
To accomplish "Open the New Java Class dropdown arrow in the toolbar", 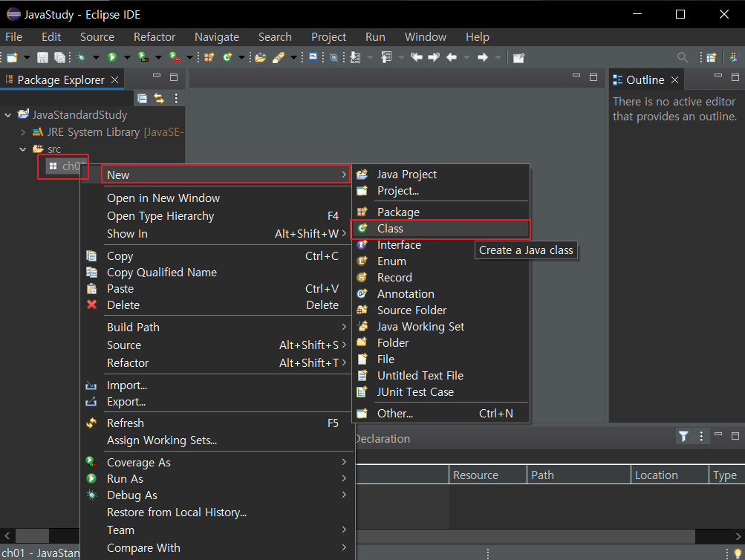I will click(241, 57).
